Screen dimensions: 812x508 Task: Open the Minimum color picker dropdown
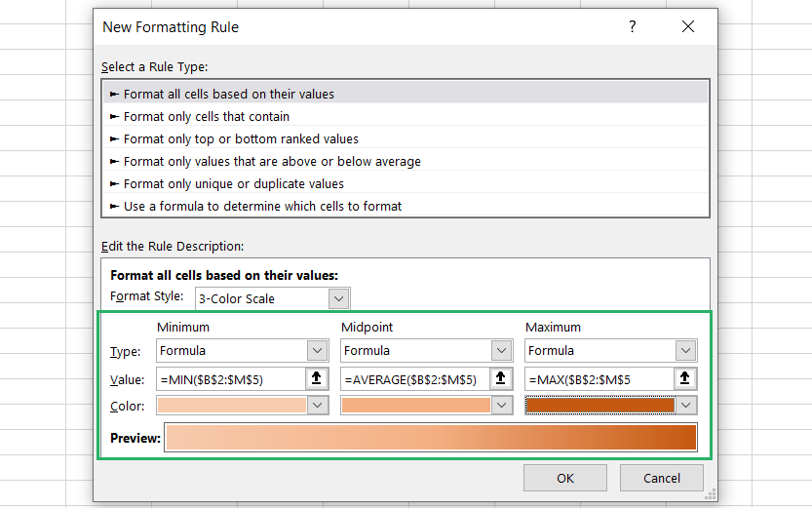pos(317,405)
